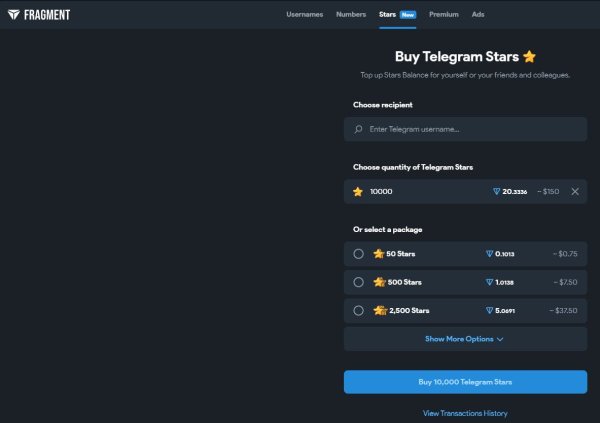Clear the quantity with the X icon
The height and width of the screenshot is (423, 600).
click(x=575, y=191)
